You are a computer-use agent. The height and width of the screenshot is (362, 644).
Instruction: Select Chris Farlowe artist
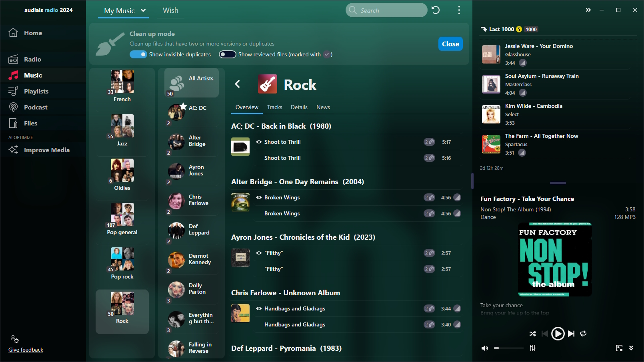tap(192, 202)
